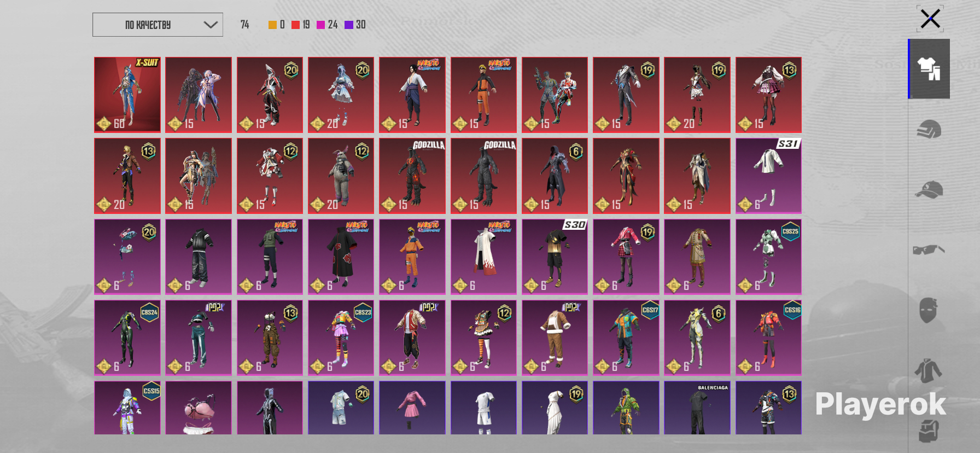This screenshot has height=453, width=980.
Task: Select the level 20 light blue shorts outfit
Action: pos(341,408)
